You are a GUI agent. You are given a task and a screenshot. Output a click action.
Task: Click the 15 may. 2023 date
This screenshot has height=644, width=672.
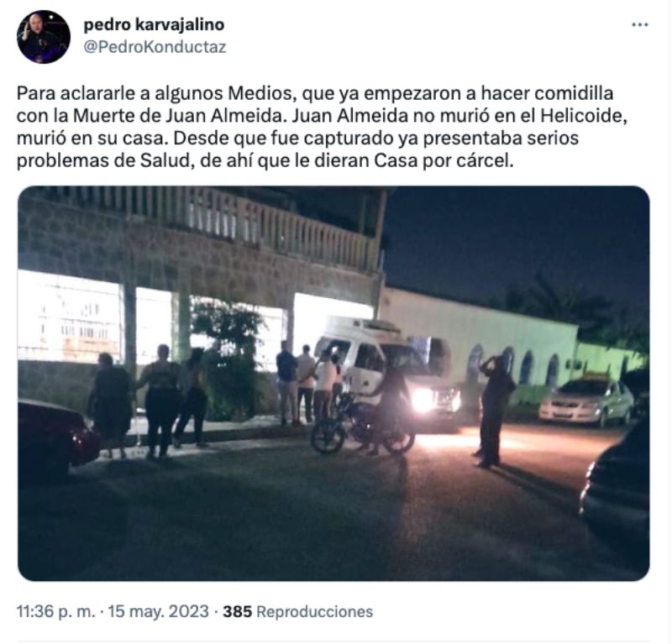[x=158, y=611]
